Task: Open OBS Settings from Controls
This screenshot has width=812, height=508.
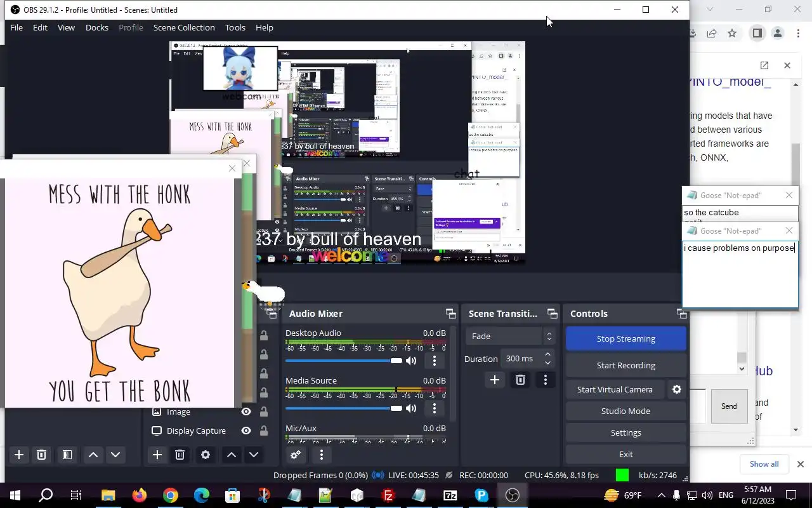Action: click(x=625, y=432)
